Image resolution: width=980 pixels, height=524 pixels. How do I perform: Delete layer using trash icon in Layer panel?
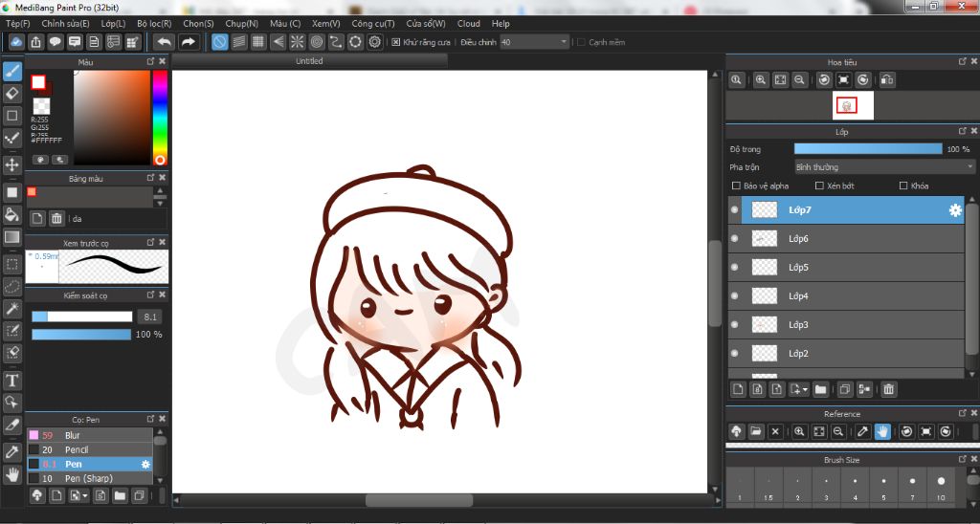coord(889,389)
